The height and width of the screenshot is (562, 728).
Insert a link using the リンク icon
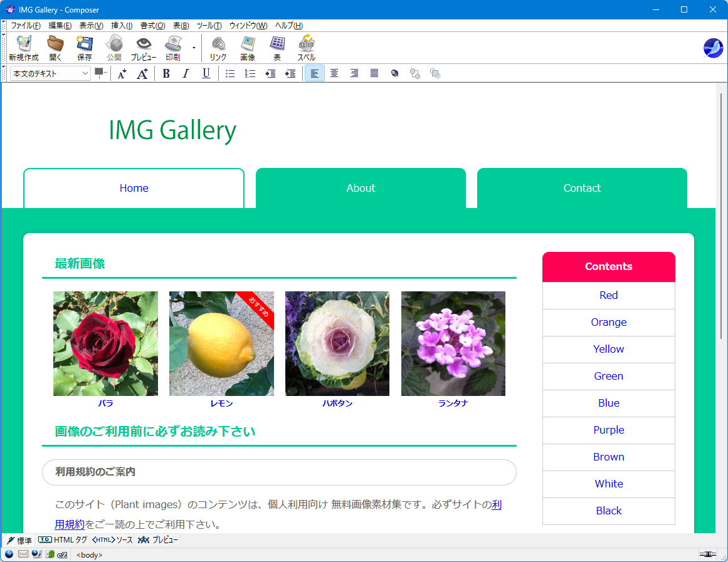(x=218, y=48)
